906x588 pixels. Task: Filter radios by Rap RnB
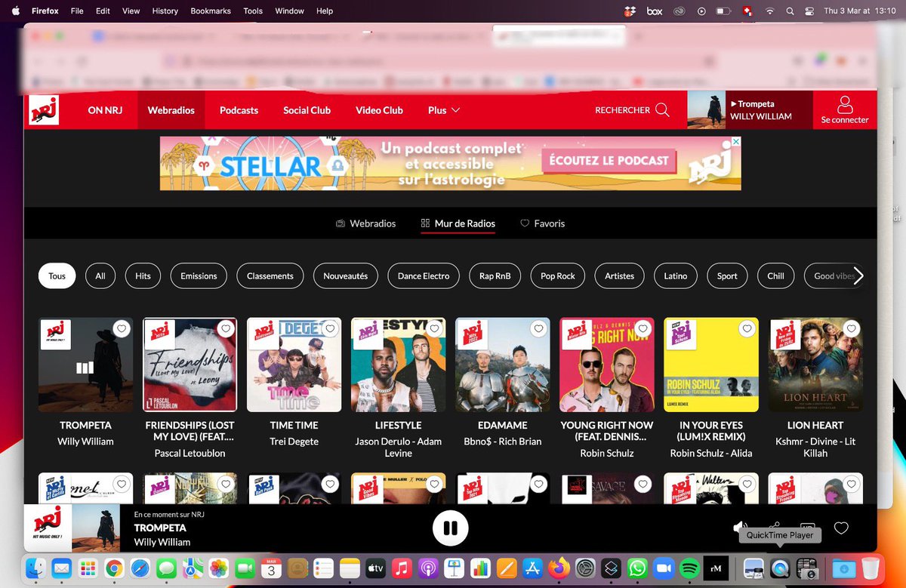click(x=495, y=276)
